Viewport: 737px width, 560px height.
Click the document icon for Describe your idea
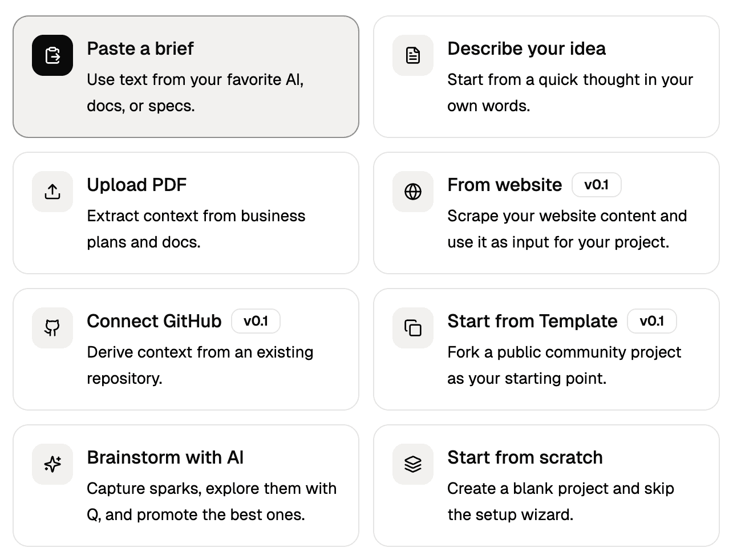413,55
